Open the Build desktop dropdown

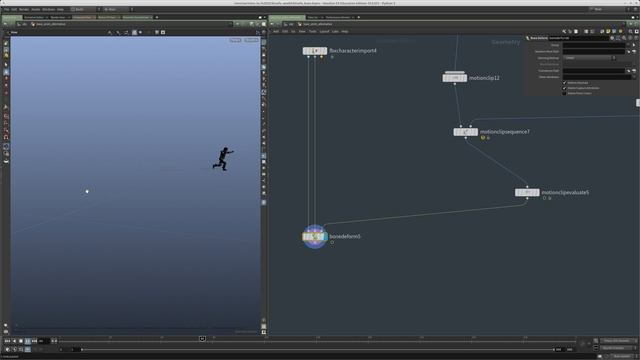[85, 9]
